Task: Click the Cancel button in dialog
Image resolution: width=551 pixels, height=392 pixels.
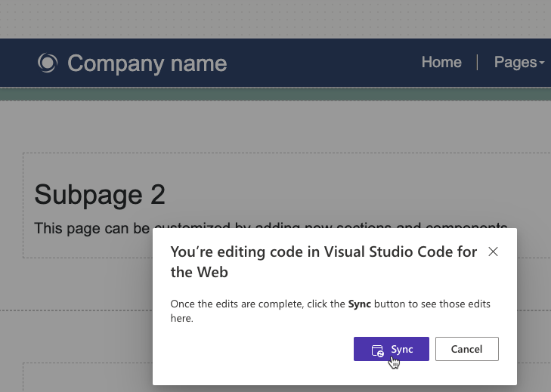Action: click(x=466, y=349)
